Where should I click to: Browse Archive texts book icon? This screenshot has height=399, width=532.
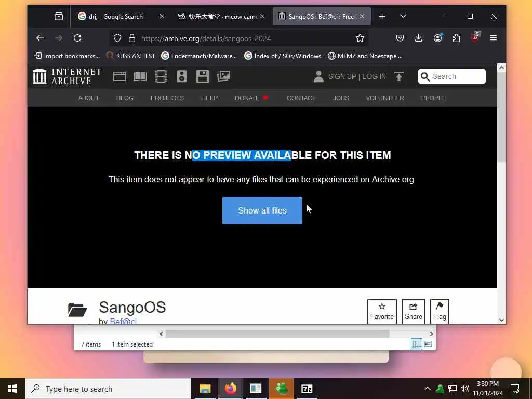pos(140,76)
